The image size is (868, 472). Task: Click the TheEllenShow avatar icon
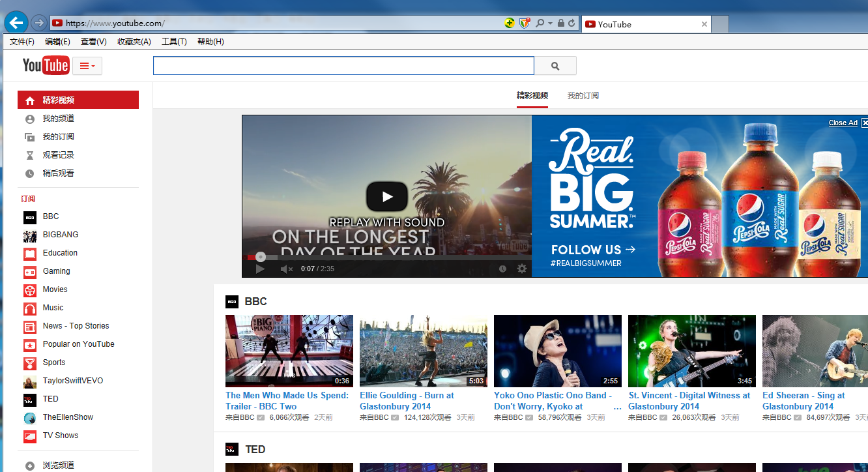[x=30, y=418]
